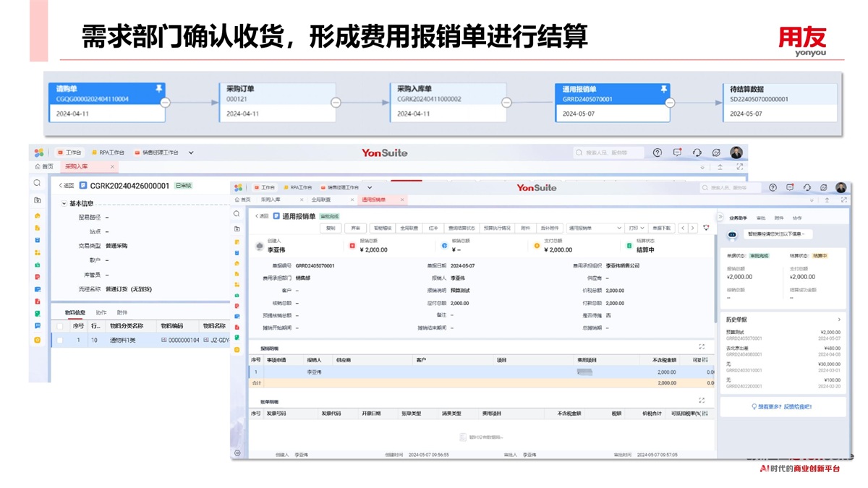Image resolution: width=868 pixels, height=488 pixels.
Task: Select the 协作 tab beside 物料信息
Action: click(101, 313)
